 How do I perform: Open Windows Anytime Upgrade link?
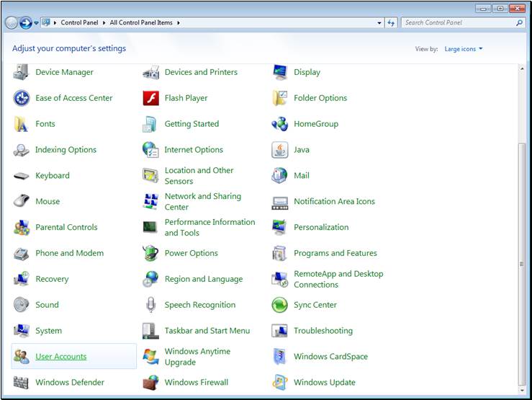tap(197, 357)
